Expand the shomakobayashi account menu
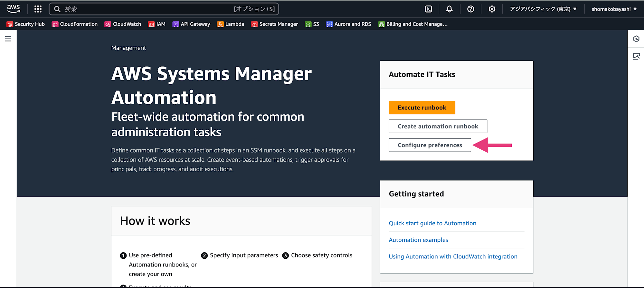The image size is (644, 288). coord(614,9)
